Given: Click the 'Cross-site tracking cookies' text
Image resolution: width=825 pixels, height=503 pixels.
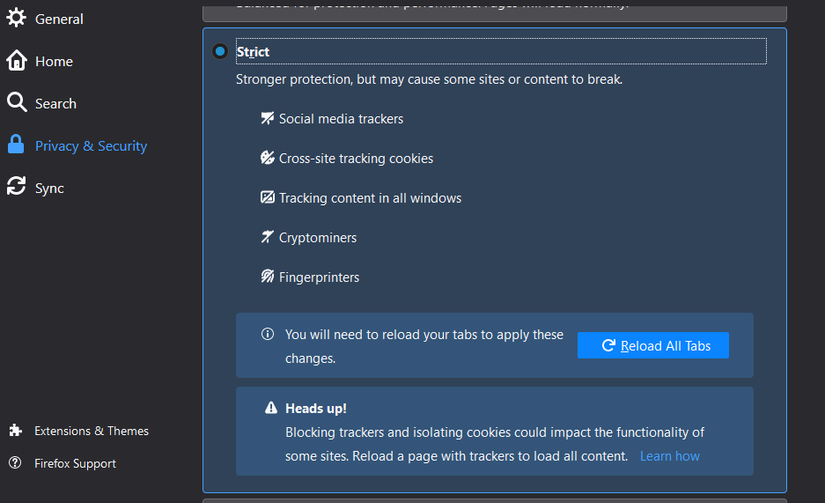Looking at the screenshot, I should tap(356, 158).
